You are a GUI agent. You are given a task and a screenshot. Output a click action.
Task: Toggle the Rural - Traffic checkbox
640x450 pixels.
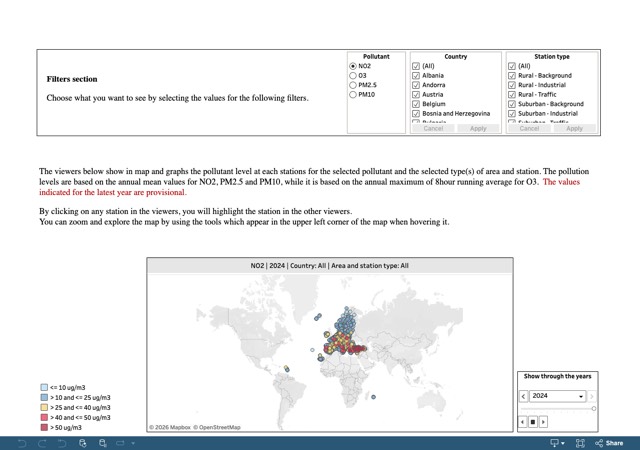[512, 94]
